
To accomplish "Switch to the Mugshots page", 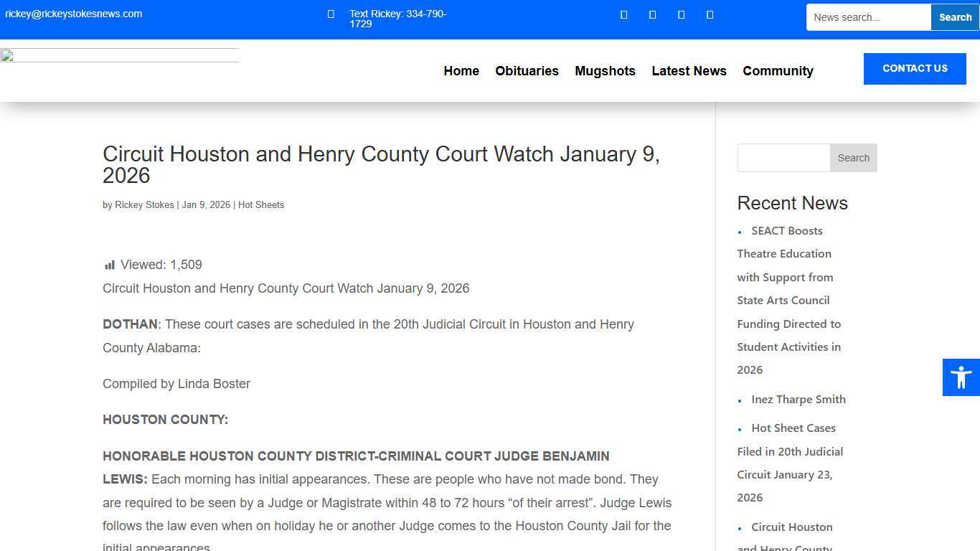I will (605, 71).
